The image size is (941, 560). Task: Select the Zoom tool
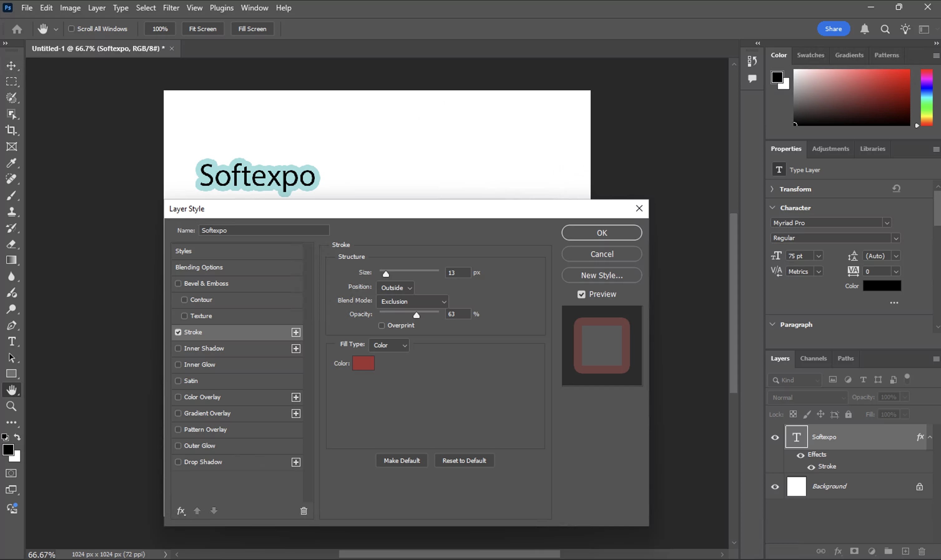(12, 406)
